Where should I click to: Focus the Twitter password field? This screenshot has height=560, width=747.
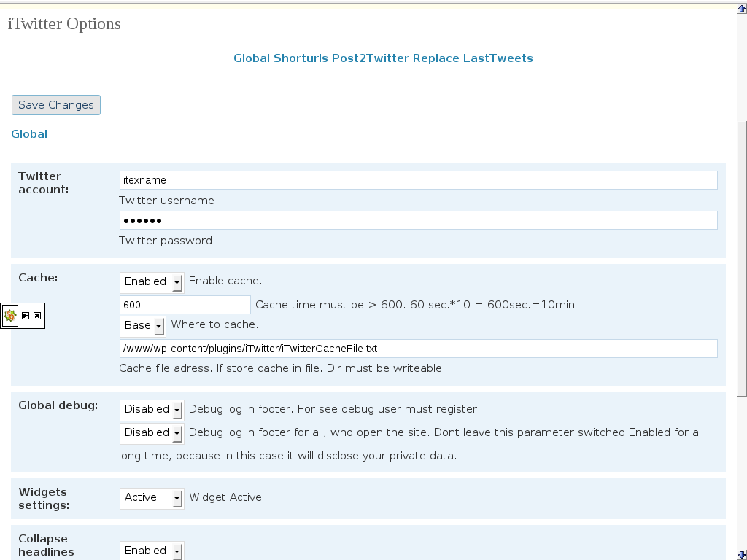coord(418,220)
